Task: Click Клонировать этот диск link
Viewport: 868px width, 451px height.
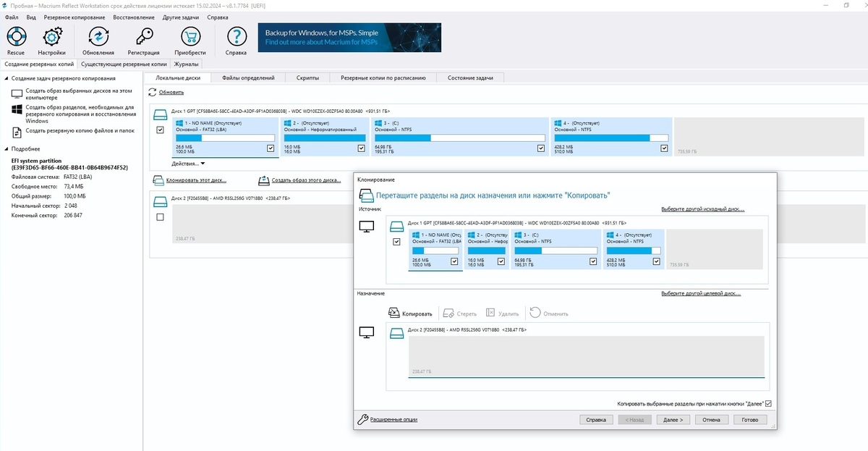Action: pos(196,180)
